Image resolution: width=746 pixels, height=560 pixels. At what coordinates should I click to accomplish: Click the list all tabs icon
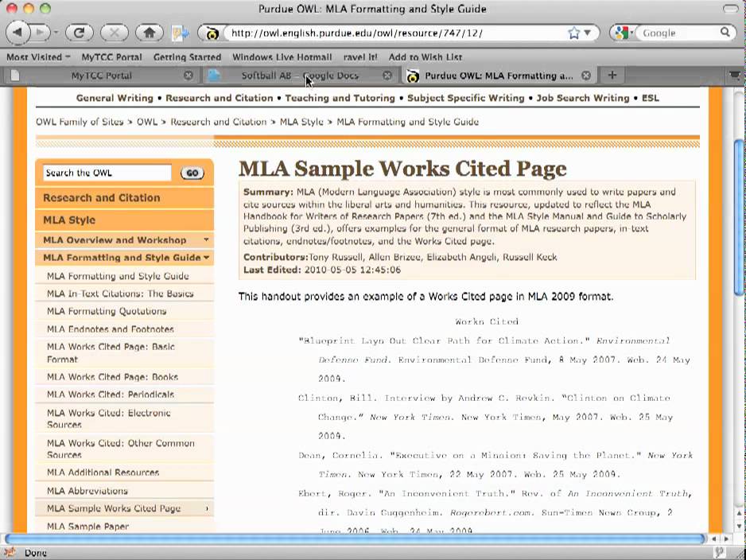[x=735, y=76]
